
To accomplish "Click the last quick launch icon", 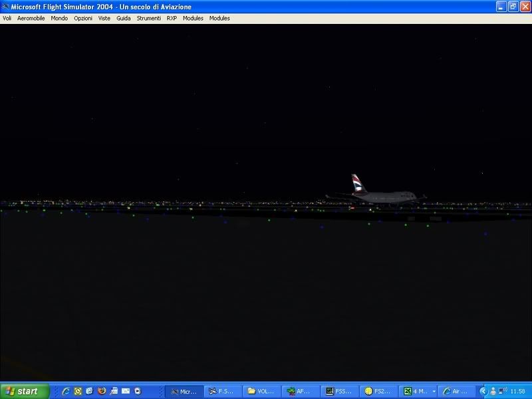I will tap(138, 391).
